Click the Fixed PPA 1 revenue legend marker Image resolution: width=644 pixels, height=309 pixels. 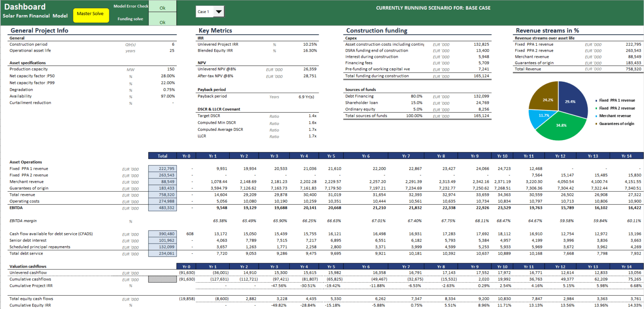pos(596,100)
